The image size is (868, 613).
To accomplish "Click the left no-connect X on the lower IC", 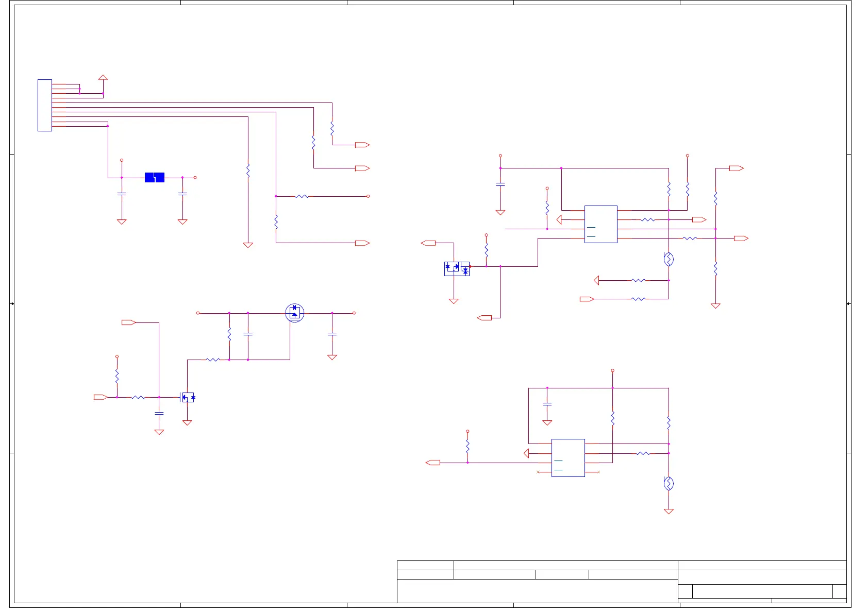I will click(538, 472).
